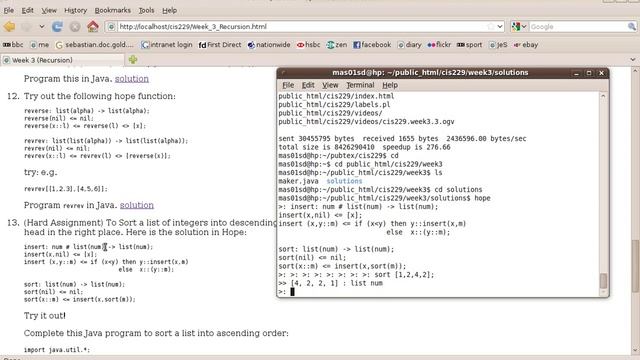Open the terminal window View menu

coord(330,85)
